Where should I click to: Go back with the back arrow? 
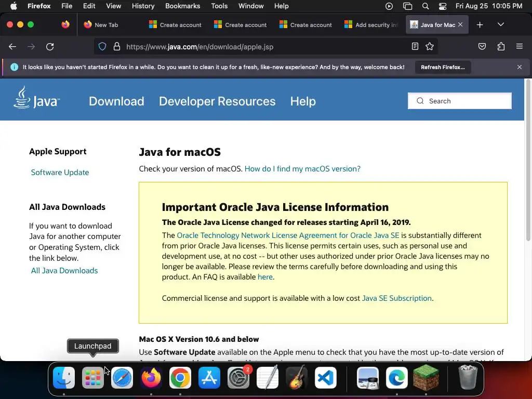tap(12, 47)
